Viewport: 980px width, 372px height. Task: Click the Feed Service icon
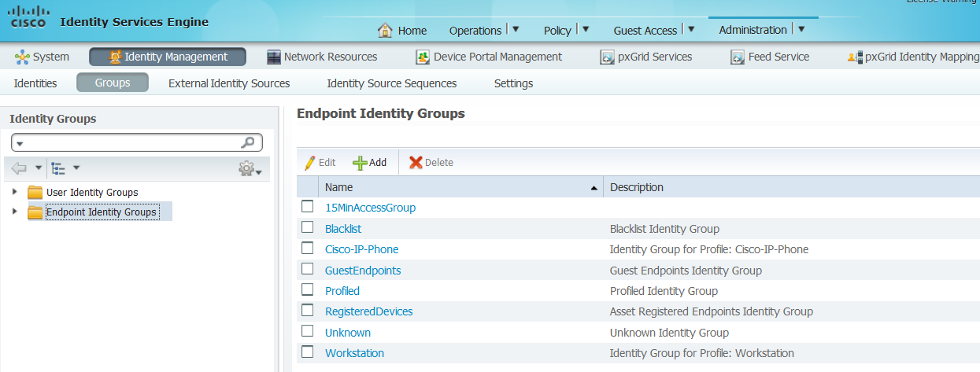[738, 57]
